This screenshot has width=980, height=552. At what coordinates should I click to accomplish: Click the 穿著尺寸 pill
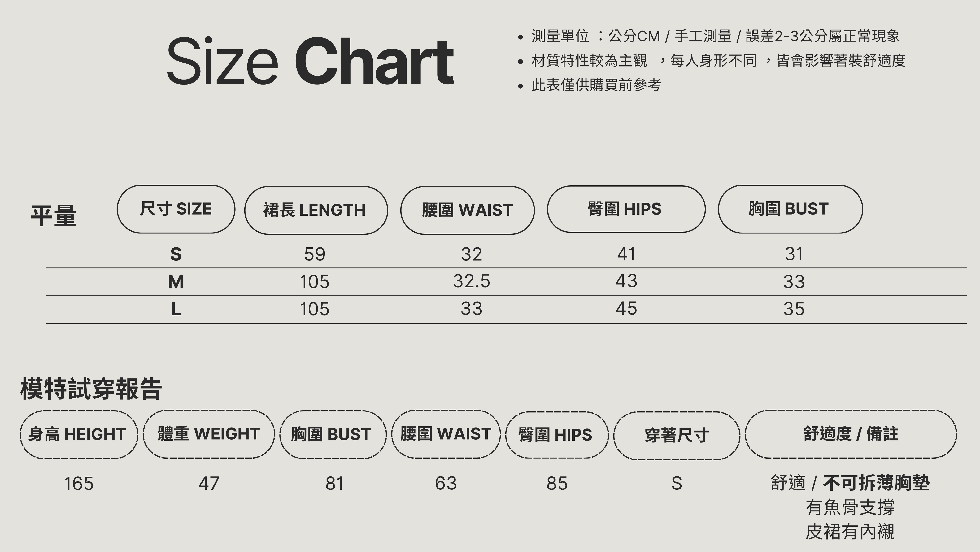tap(676, 436)
